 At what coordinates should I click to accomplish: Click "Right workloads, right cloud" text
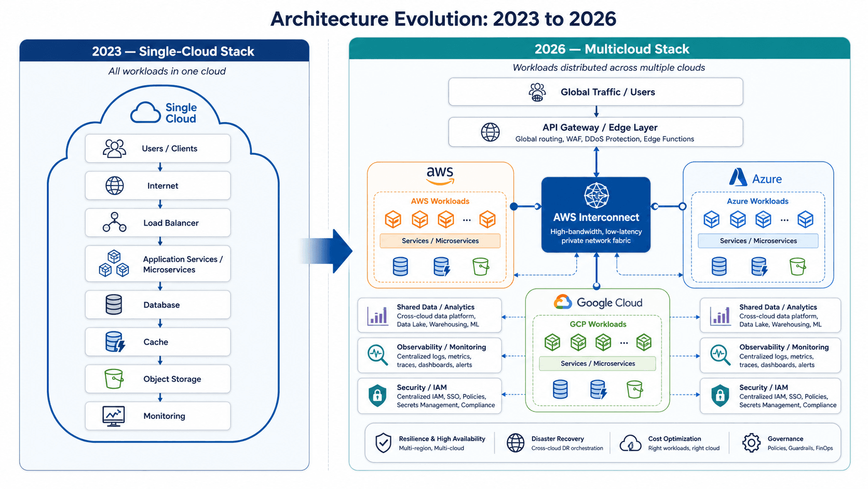(684, 448)
